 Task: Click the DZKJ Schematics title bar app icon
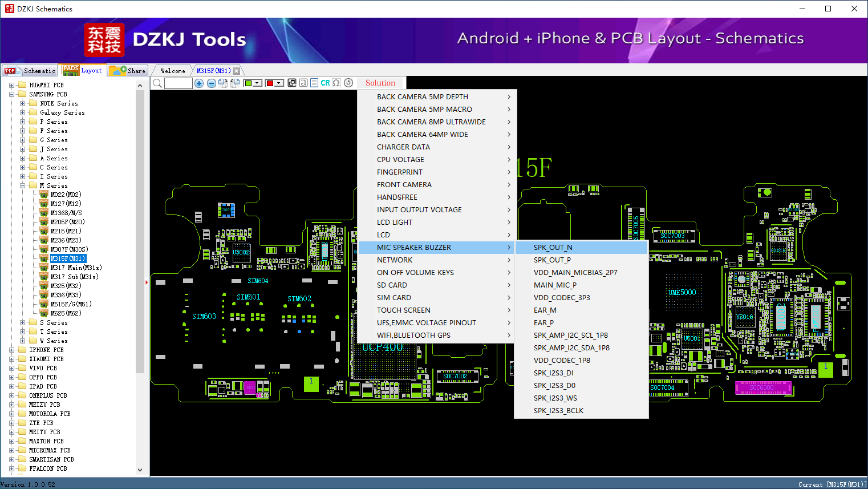tap(9, 9)
